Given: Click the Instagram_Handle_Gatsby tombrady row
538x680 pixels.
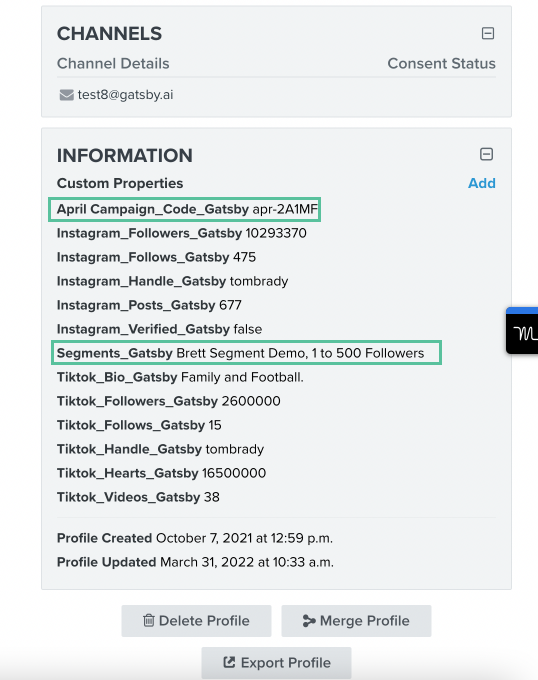Looking at the screenshot, I should 173,281.
